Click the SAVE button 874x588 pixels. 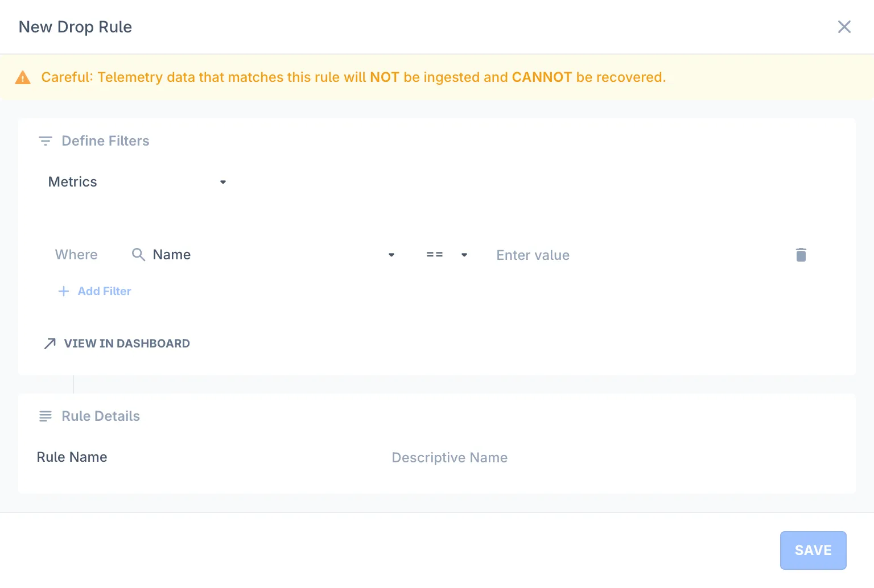[813, 550]
